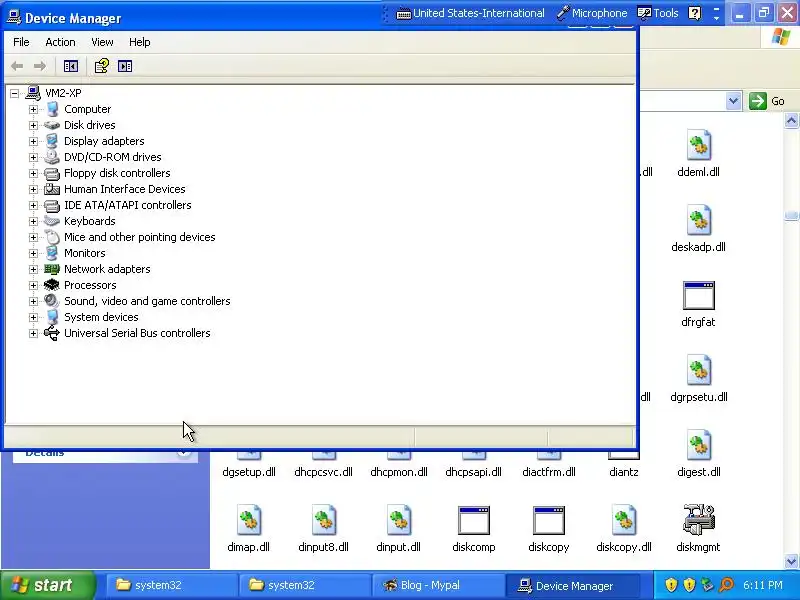
Task: Expand the Display adapters tree node
Action: coord(33,141)
